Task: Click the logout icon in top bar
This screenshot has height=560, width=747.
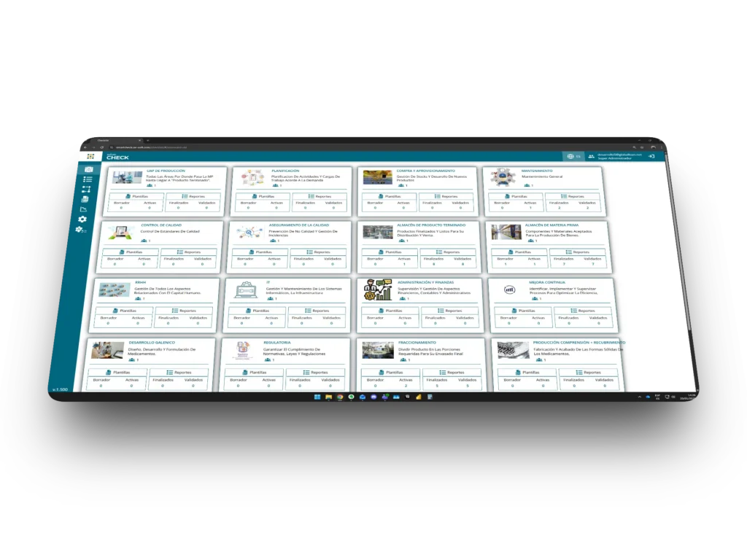Action: coord(651,157)
